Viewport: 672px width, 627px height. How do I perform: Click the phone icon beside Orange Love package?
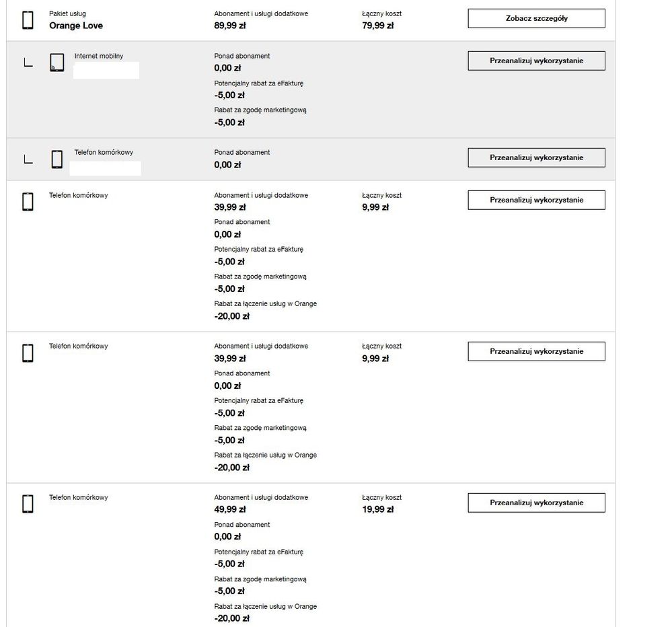click(28, 20)
